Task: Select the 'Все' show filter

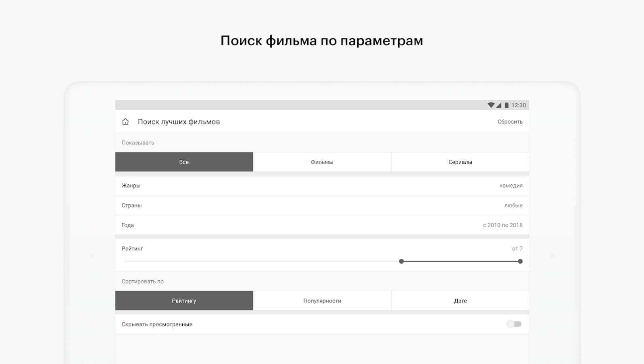Action: coord(184,162)
